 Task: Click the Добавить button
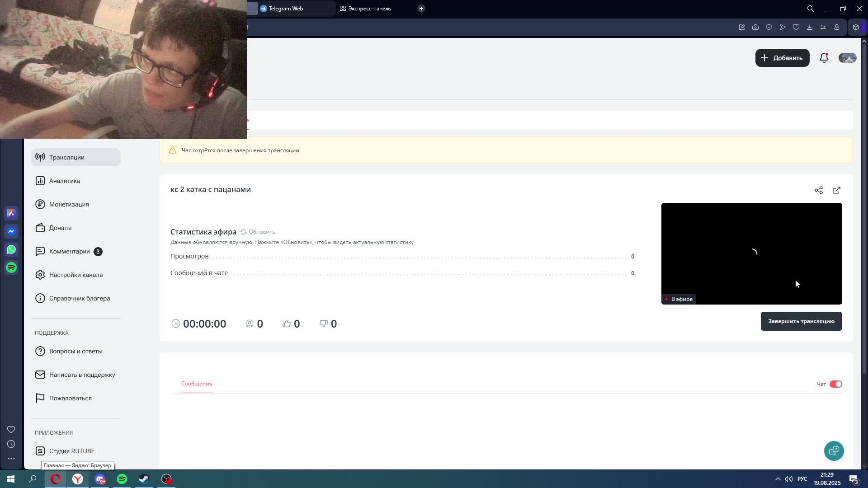(x=782, y=58)
